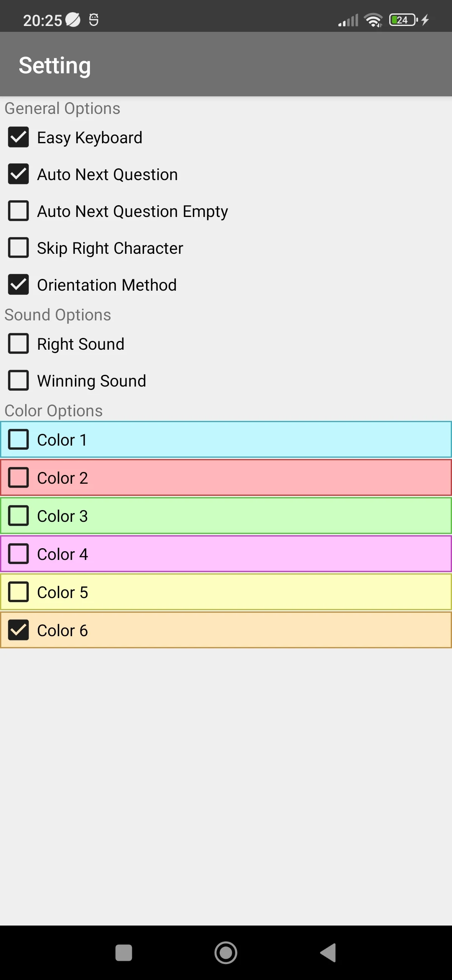Choose the red Color 2 option
This screenshot has width=452, height=980.
tap(226, 478)
